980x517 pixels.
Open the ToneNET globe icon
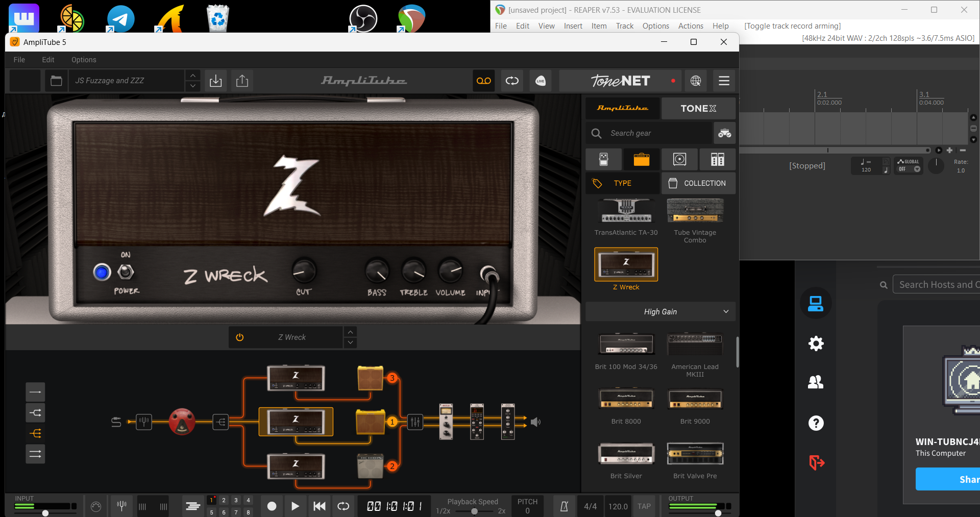pos(696,81)
